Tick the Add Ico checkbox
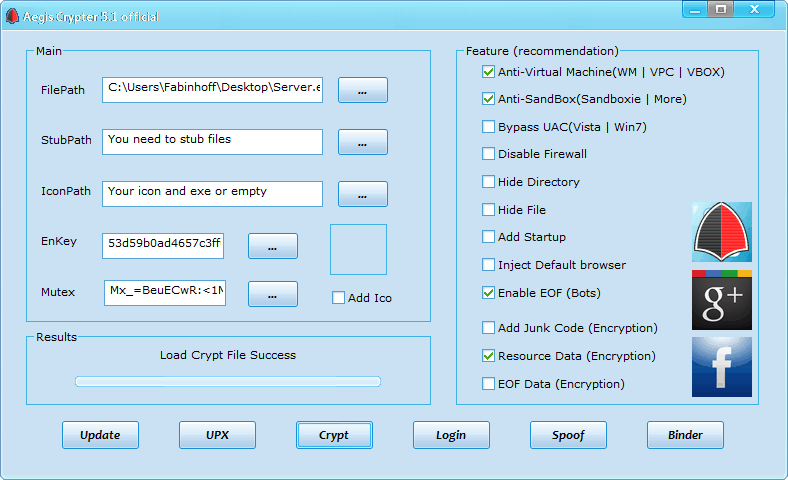The image size is (788, 480). (338, 298)
